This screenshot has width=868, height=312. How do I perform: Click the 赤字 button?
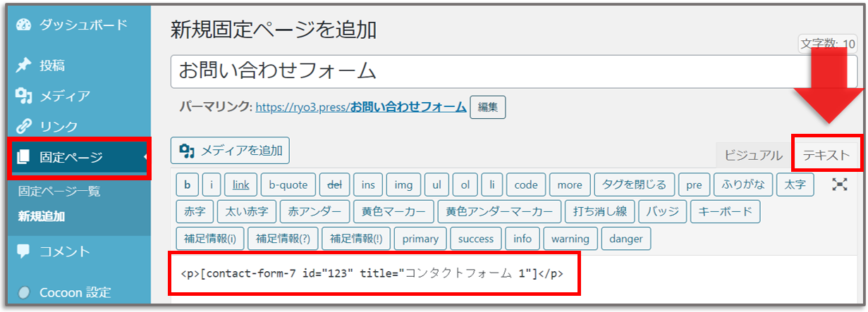[x=195, y=211]
